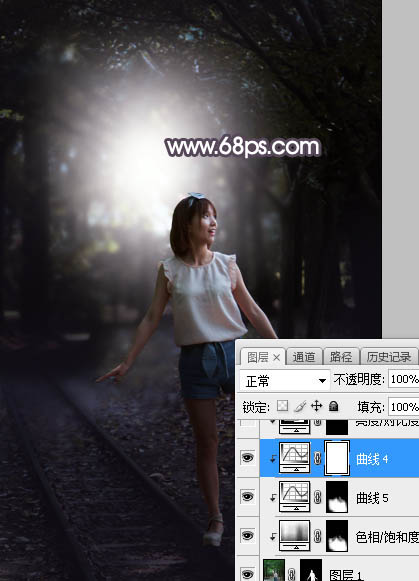Viewport: 419px width, 581px height.
Task: Click the link icon on 曲线 4 layer
Action: 317,458
